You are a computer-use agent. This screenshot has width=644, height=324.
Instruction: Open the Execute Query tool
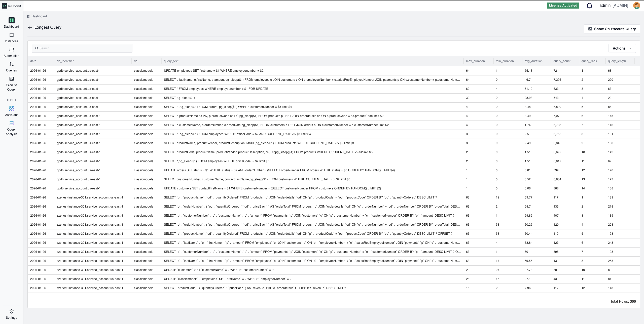point(11,81)
